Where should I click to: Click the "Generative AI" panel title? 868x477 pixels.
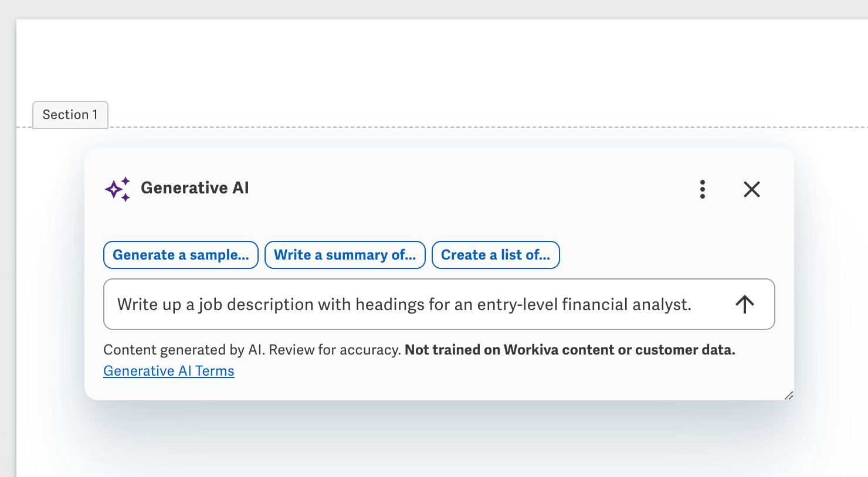[x=195, y=188]
